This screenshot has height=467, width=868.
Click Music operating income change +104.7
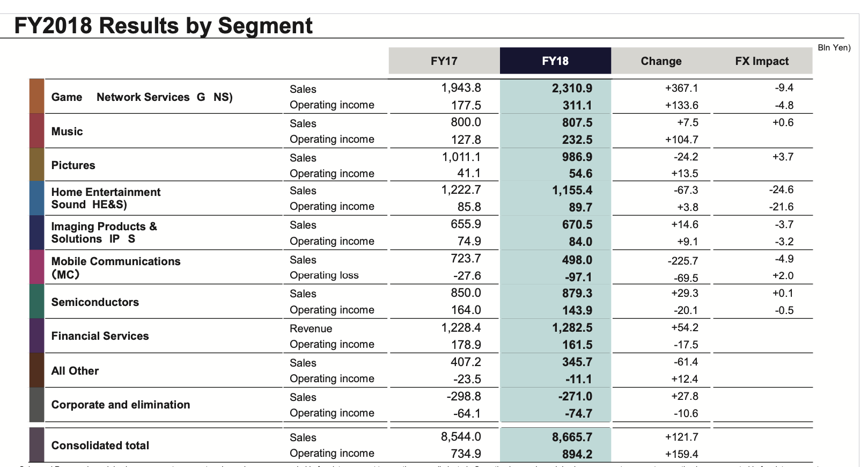tap(681, 140)
